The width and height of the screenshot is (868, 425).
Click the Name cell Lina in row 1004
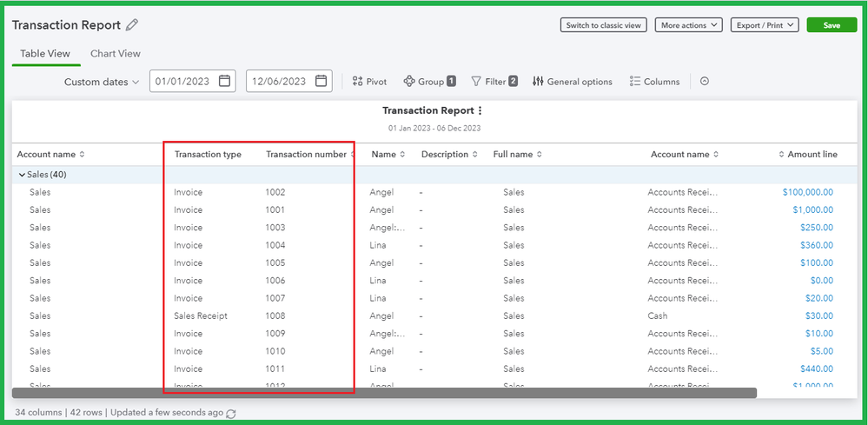tap(378, 245)
